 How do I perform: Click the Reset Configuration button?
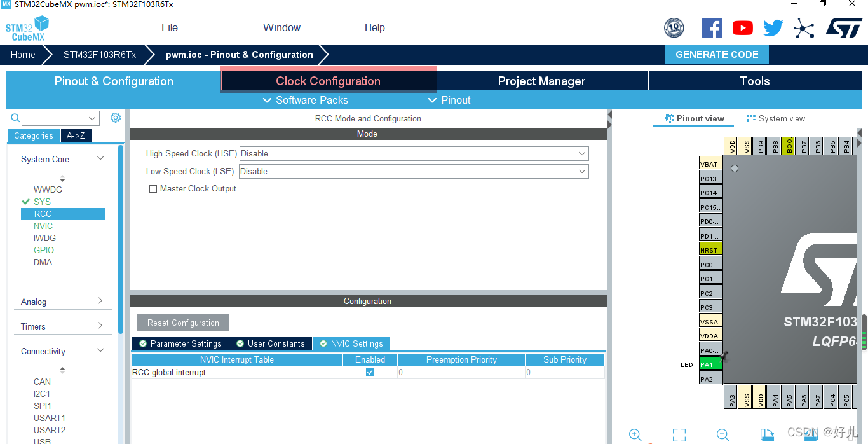click(x=183, y=323)
